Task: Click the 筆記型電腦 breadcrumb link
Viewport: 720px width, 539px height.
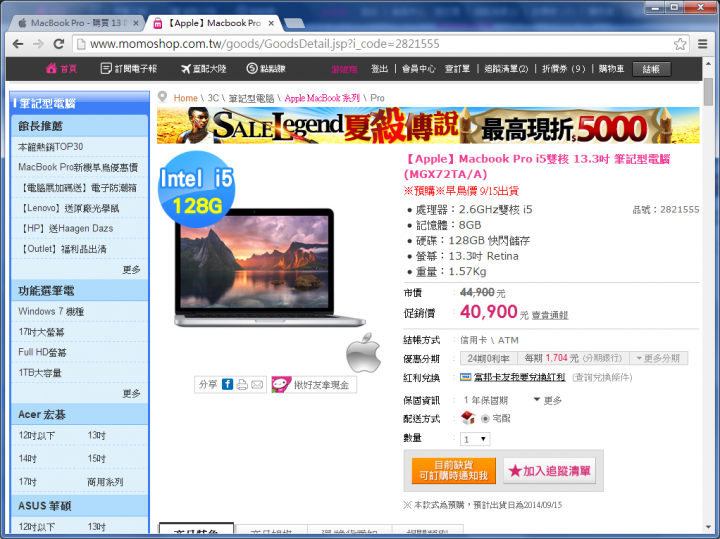Action: click(x=251, y=98)
